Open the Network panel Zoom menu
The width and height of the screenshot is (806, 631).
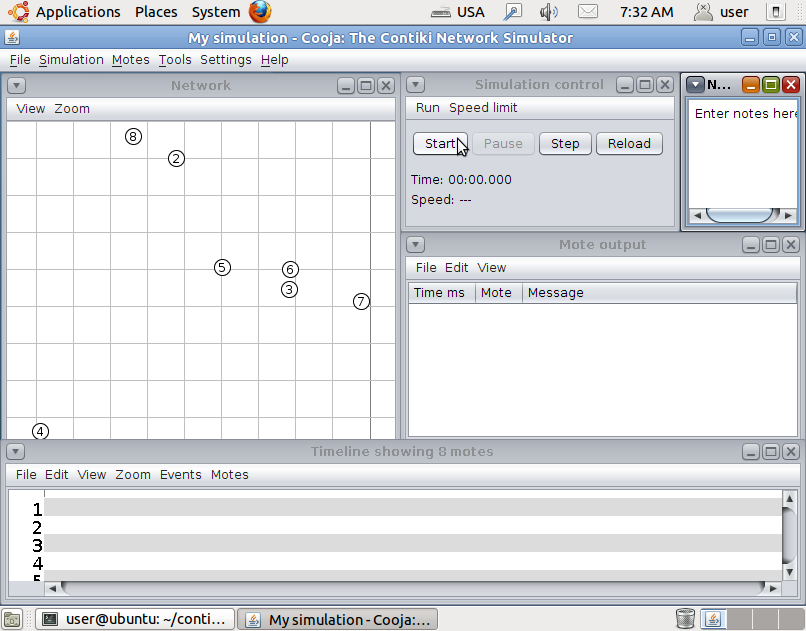pyautogui.click(x=72, y=109)
